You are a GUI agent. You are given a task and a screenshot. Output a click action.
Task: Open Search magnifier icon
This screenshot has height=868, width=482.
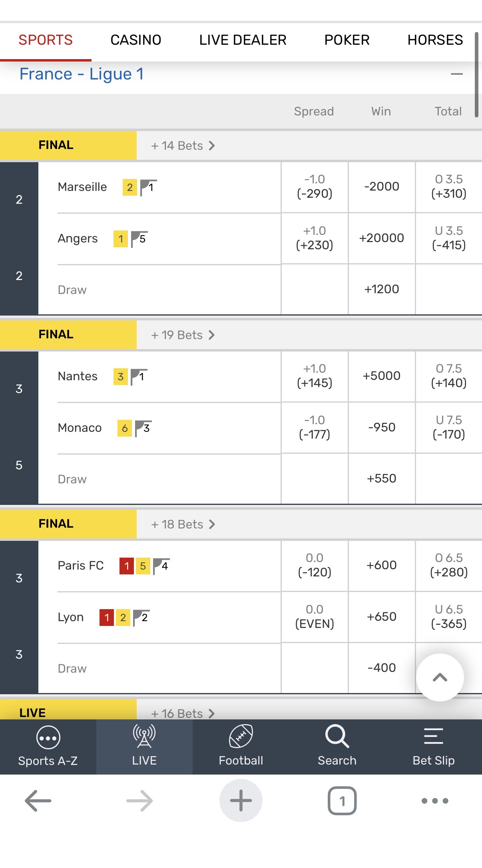click(x=337, y=737)
